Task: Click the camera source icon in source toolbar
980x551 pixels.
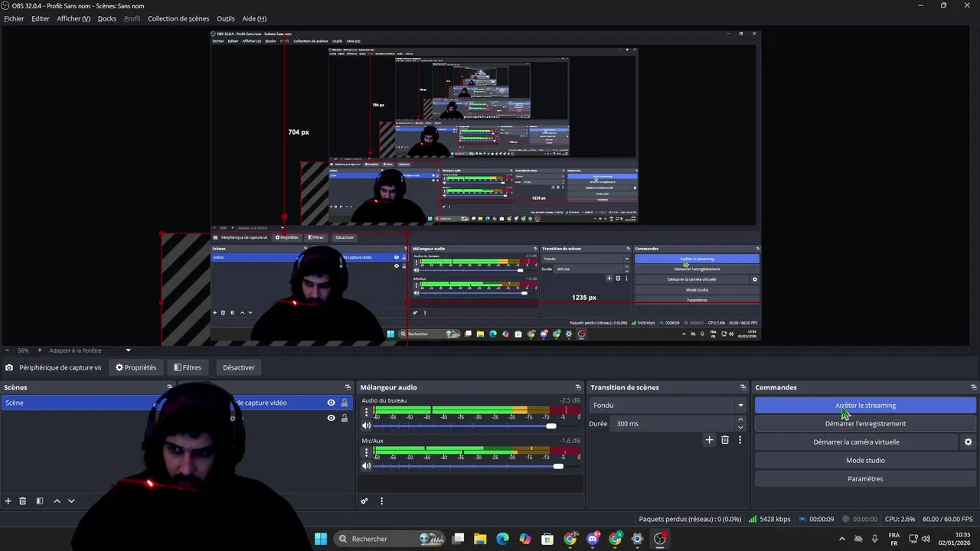Action: 9,367
